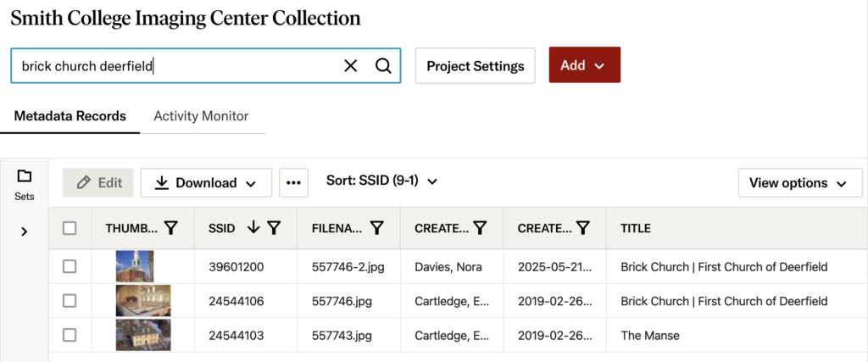The height and width of the screenshot is (362, 868).
Task: Change the Sort: SSID (9-1) option
Action: coord(382,181)
